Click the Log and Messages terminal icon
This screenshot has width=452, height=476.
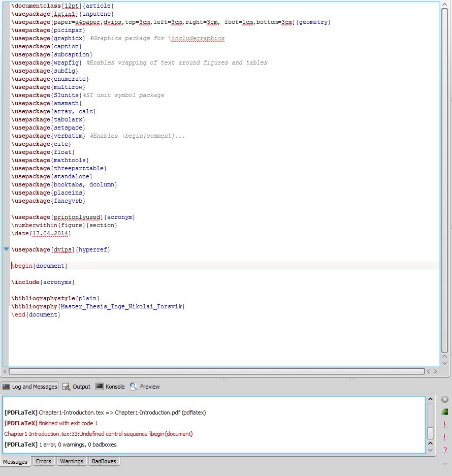[6, 387]
